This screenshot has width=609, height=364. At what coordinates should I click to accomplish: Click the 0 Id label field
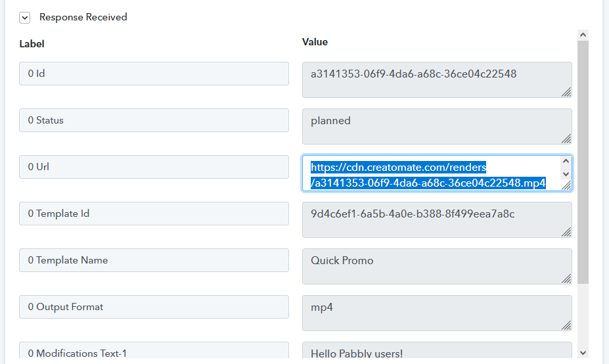coord(154,74)
